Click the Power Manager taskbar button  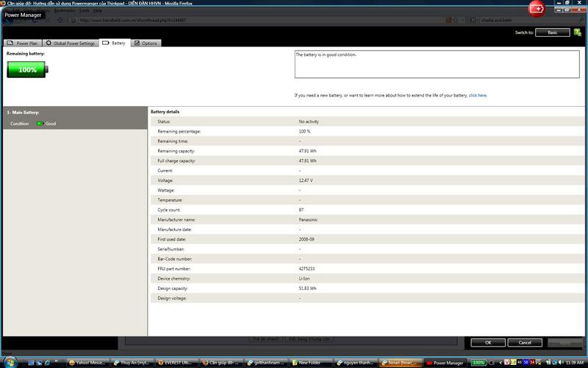(447, 363)
